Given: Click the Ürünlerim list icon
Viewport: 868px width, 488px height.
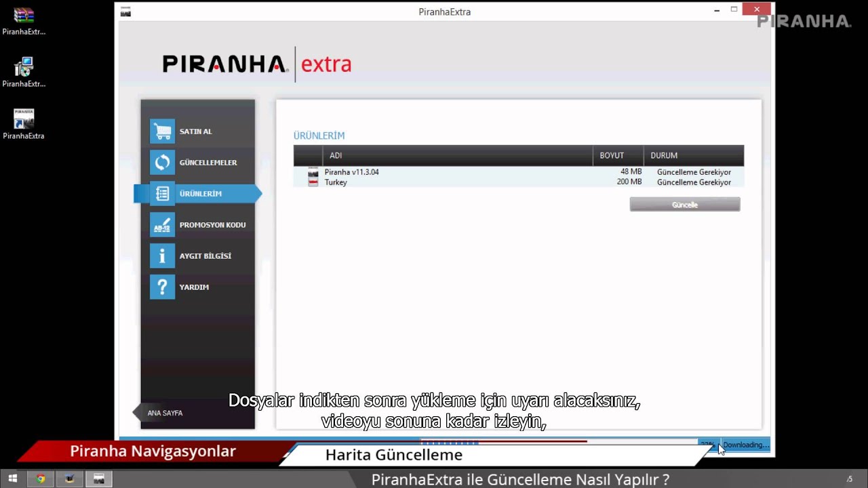Looking at the screenshot, I should [x=162, y=193].
